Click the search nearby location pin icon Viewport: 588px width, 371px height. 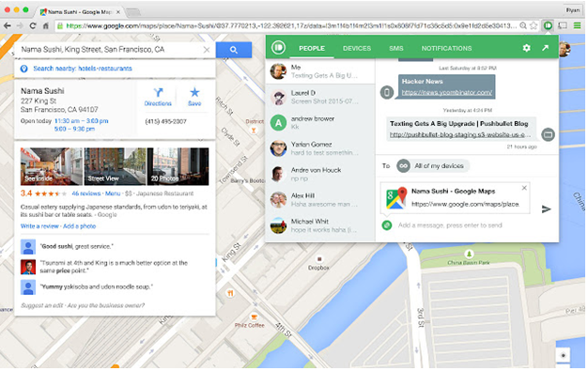click(23, 69)
